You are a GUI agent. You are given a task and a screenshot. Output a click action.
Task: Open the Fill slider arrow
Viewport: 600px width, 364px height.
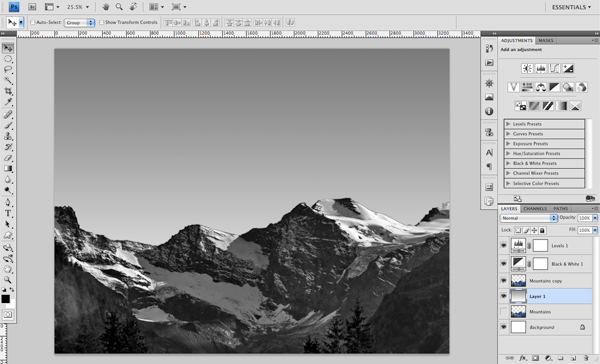(x=595, y=230)
